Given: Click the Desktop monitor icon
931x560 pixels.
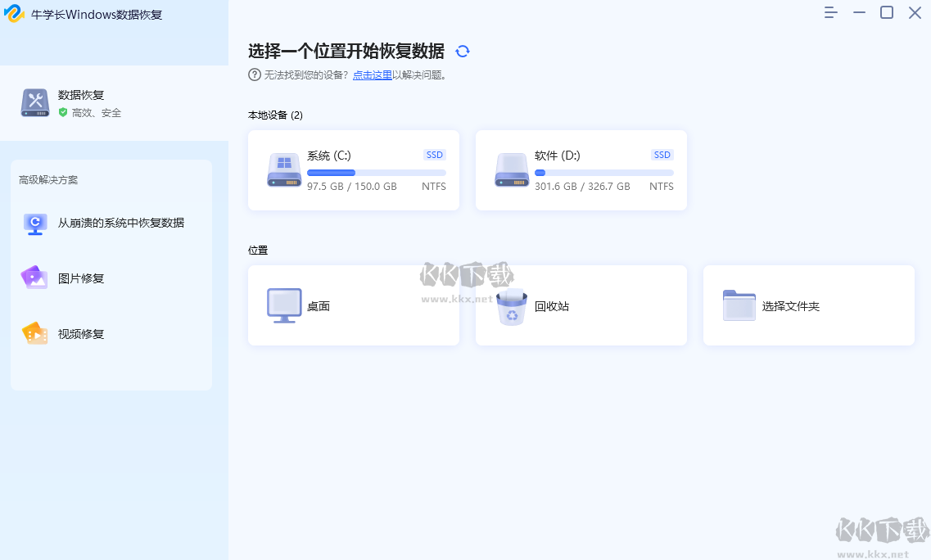Looking at the screenshot, I should [284, 305].
